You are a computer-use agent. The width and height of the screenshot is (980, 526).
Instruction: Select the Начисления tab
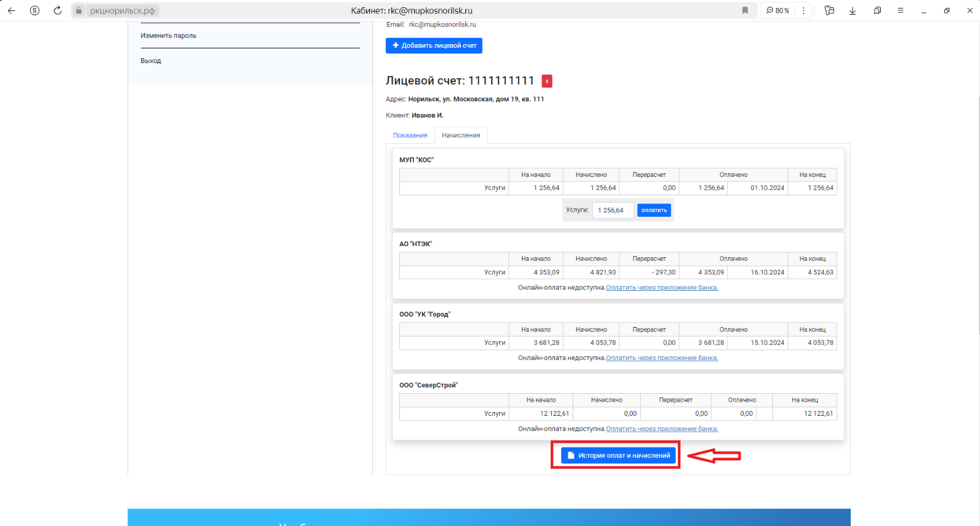click(x=461, y=135)
